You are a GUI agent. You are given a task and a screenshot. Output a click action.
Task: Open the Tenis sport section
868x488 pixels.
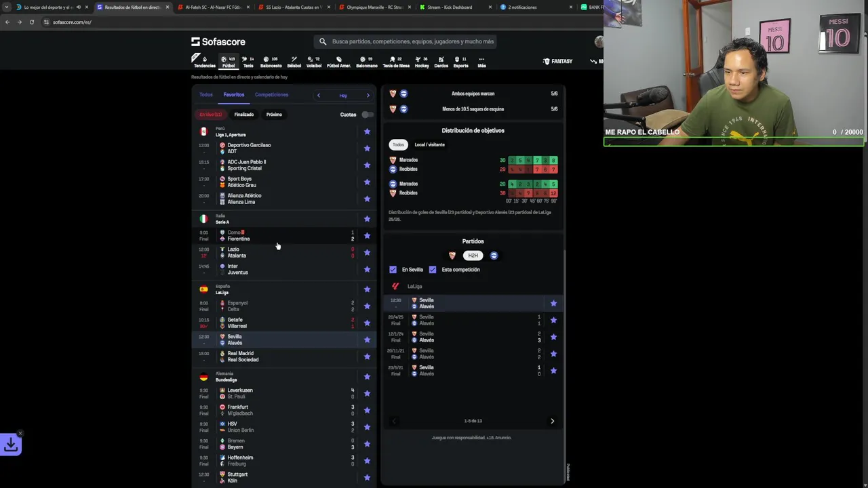pyautogui.click(x=248, y=61)
